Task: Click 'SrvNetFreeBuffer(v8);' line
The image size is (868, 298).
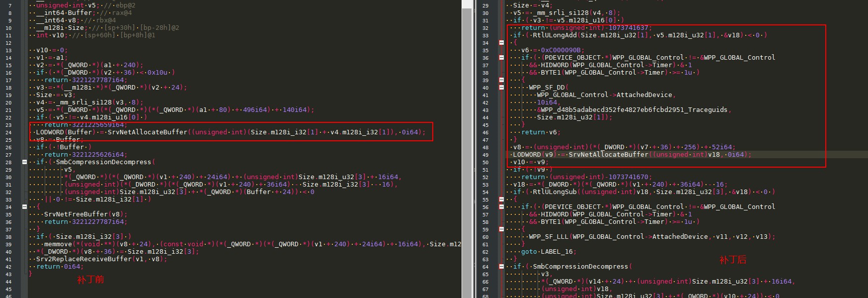Action: (x=85, y=214)
